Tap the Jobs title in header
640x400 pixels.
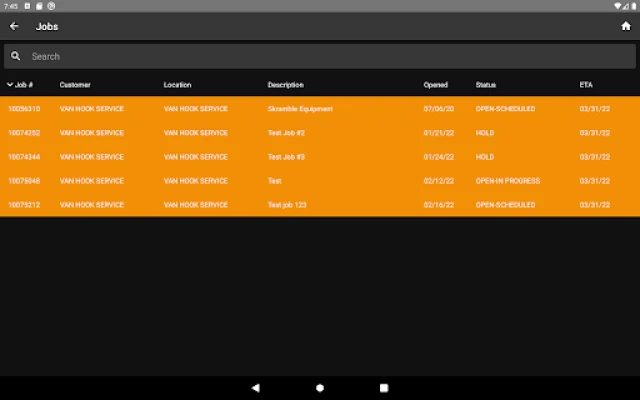click(x=47, y=26)
